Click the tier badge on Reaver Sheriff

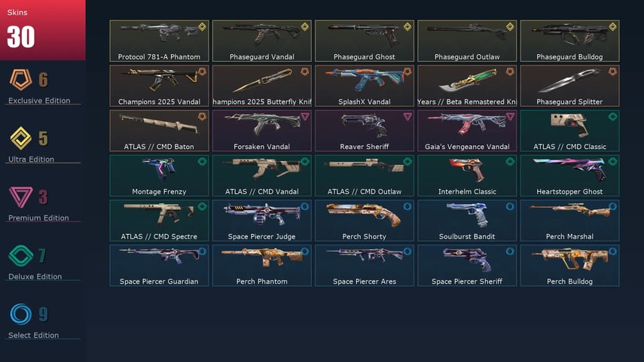pyautogui.click(x=407, y=117)
